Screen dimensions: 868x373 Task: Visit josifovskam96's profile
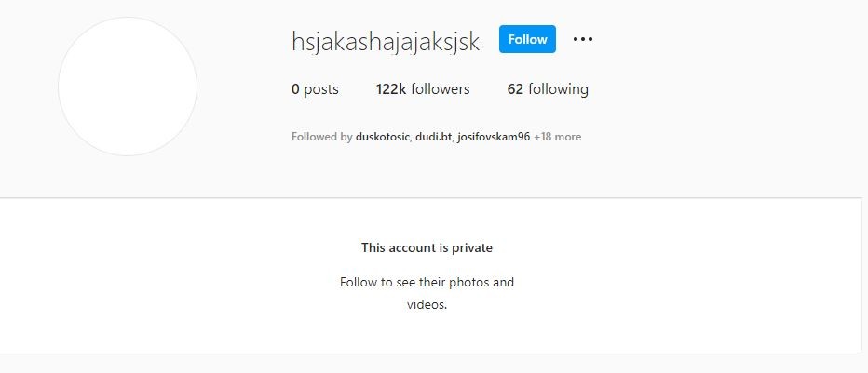coord(494,137)
